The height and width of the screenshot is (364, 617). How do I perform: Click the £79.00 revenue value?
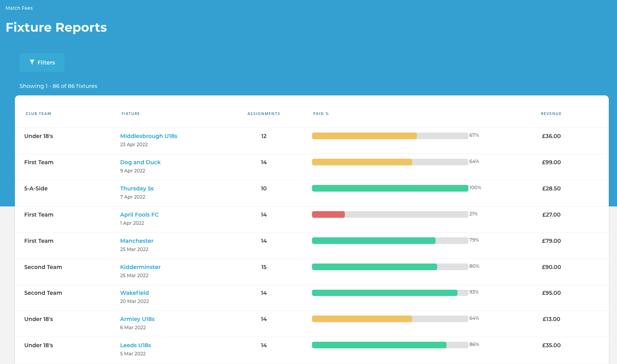click(x=551, y=241)
